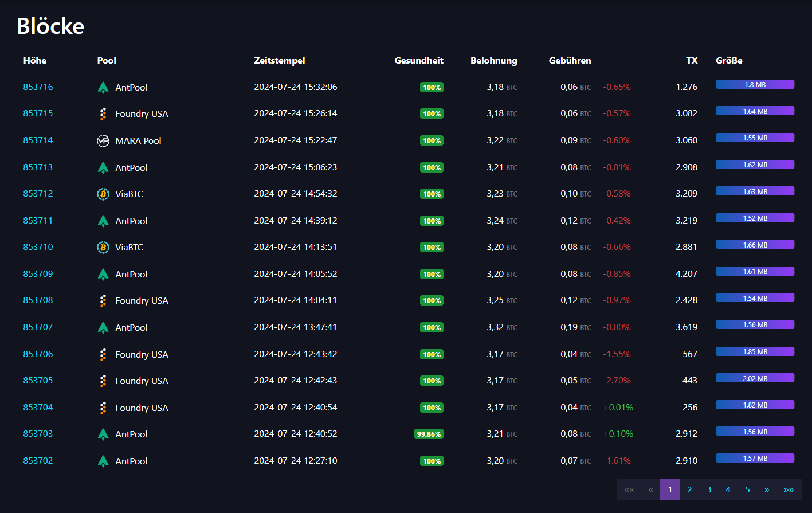Click the Foundry USA icon for block 853705

point(103,381)
